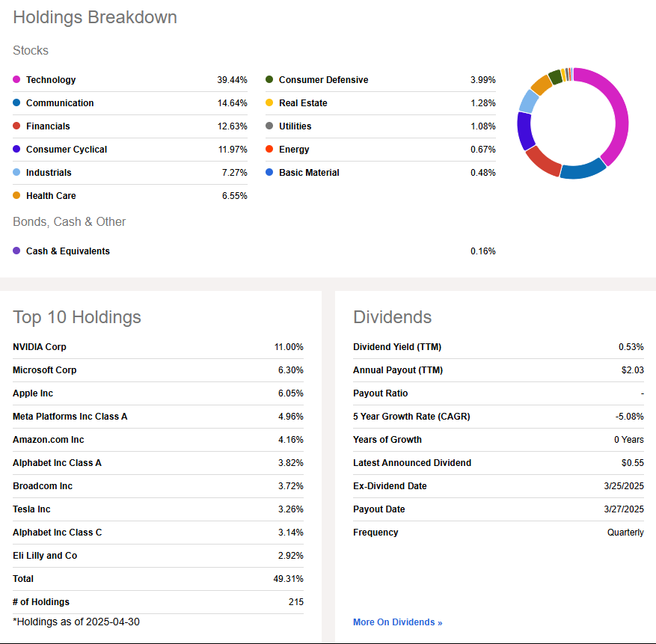Click the Consumer Cyclical legend dot
This screenshot has width=656, height=644.
point(16,150)
